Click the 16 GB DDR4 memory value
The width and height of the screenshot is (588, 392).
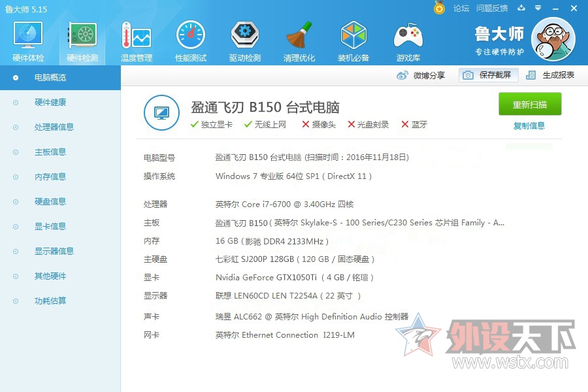tap(272, 241)
